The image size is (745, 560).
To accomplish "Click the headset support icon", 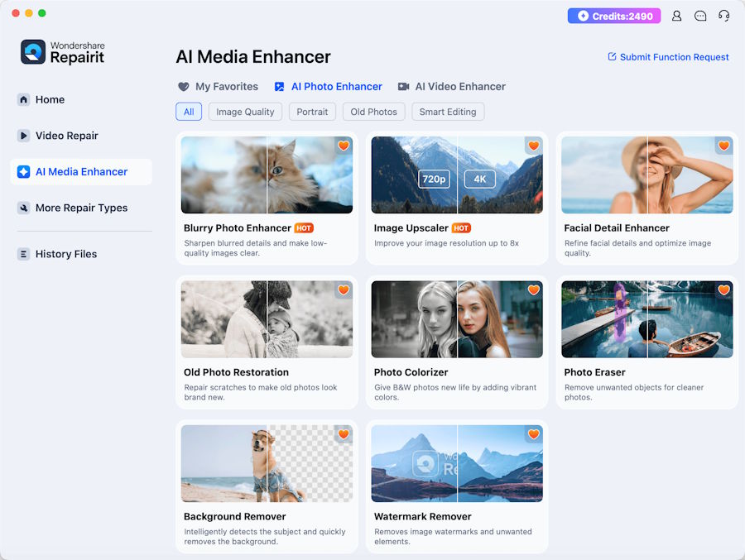I will (723, 17).
